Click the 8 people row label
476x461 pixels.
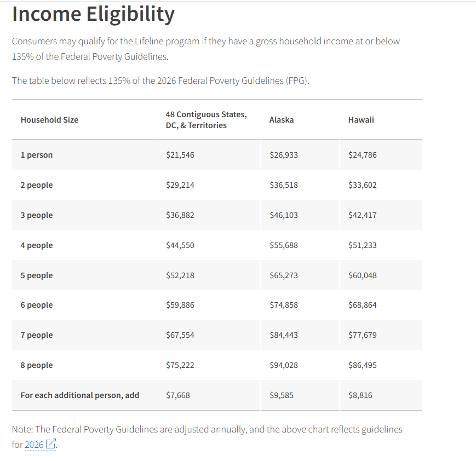[37, 365]
